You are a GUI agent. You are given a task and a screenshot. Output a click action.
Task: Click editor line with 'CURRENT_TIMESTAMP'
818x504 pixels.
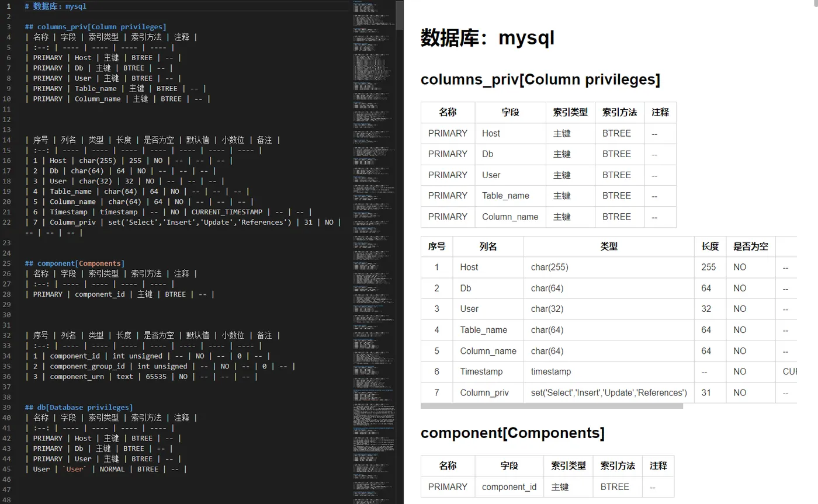(168, 212)
